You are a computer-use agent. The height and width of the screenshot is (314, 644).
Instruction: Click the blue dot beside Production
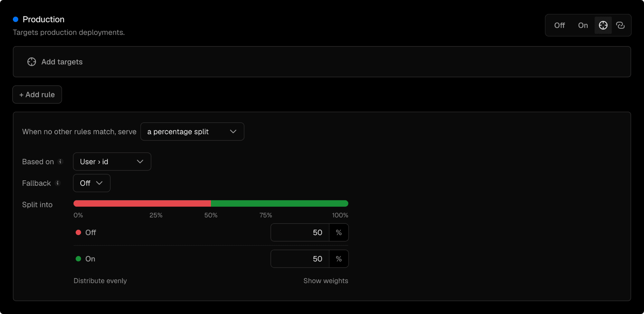pos(15,19)
